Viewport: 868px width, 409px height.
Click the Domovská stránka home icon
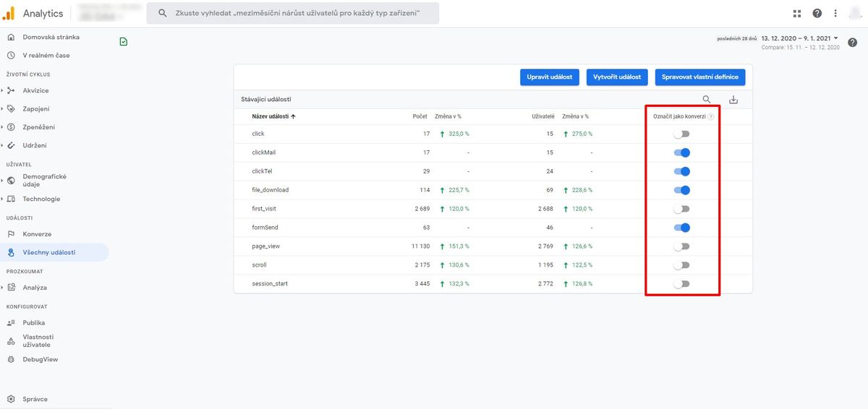pos(11,37)
